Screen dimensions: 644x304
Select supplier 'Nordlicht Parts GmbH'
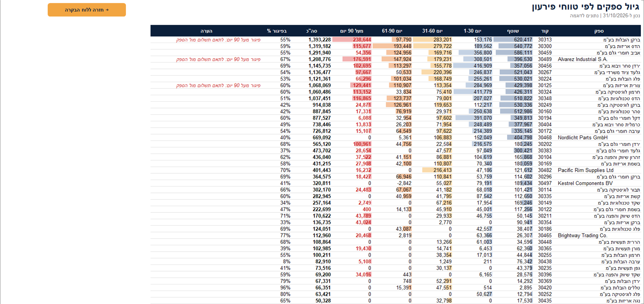(583, 138)
